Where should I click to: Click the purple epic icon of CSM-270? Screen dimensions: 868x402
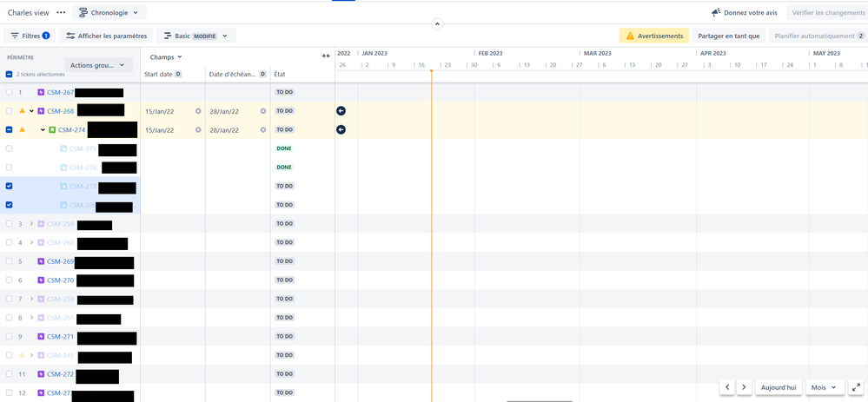[x=41, y=280]
